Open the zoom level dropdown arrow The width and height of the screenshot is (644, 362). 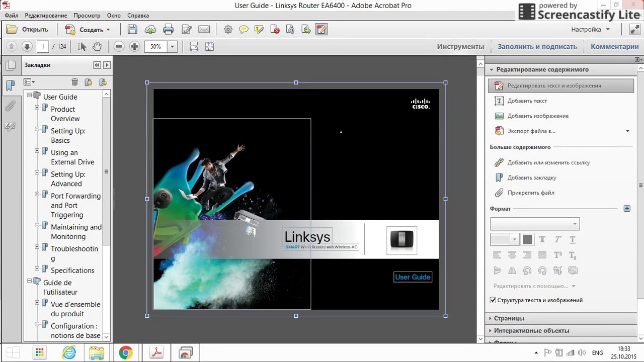(x=172, y=46)
